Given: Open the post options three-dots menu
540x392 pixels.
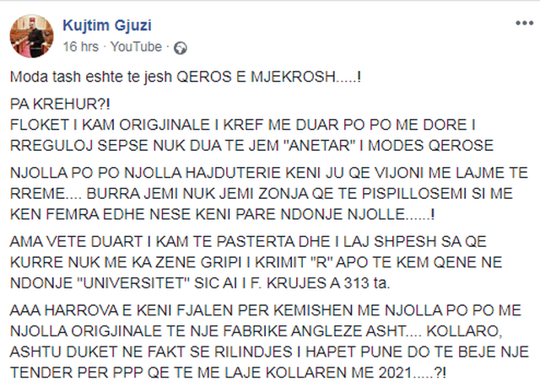Looking at the screenshot, I should (524, 24).
